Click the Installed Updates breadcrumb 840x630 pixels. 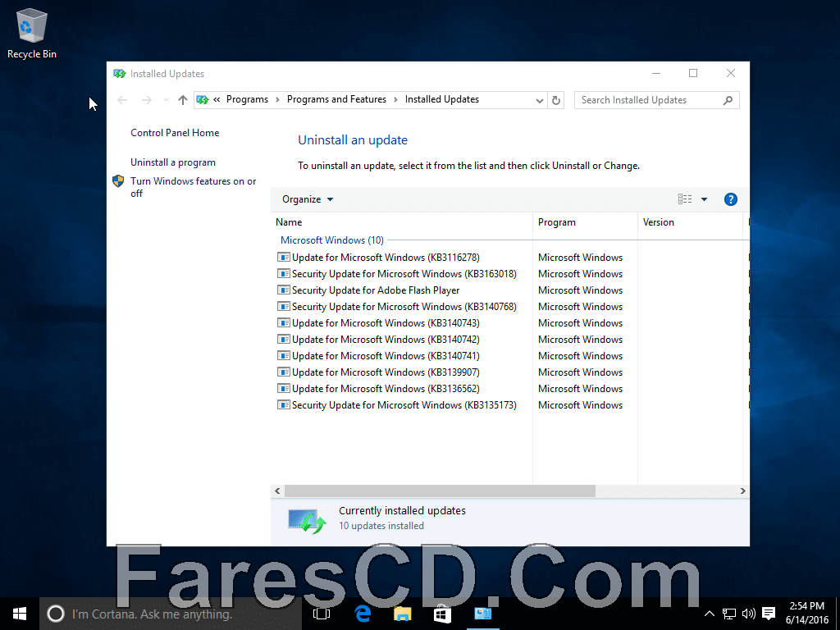[x=442, y=99]
